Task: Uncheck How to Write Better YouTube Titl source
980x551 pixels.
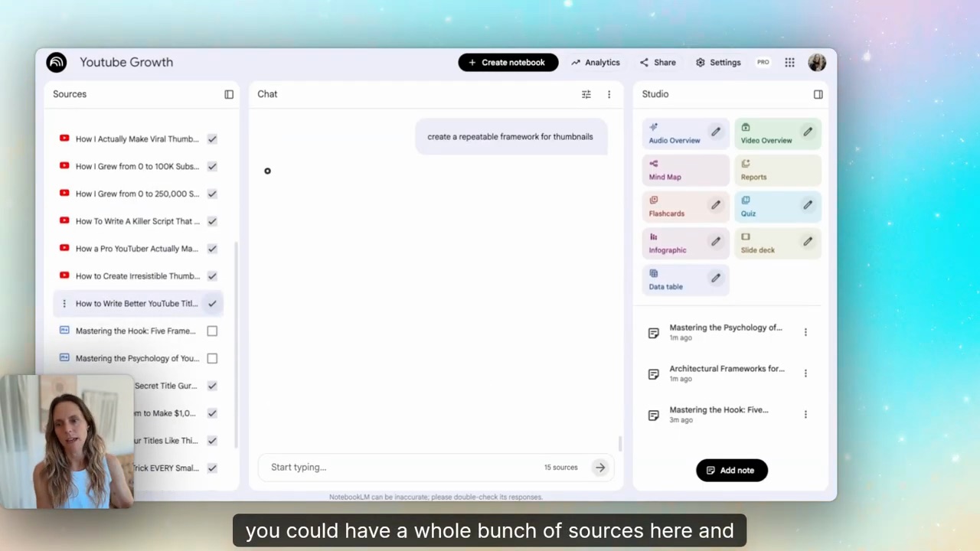Action: point(212,304)
